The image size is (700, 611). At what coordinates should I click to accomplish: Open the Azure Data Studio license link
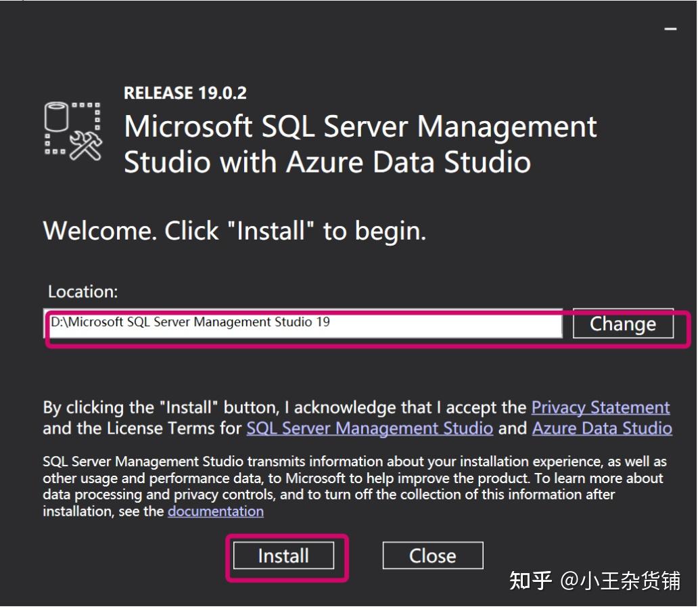601,428
